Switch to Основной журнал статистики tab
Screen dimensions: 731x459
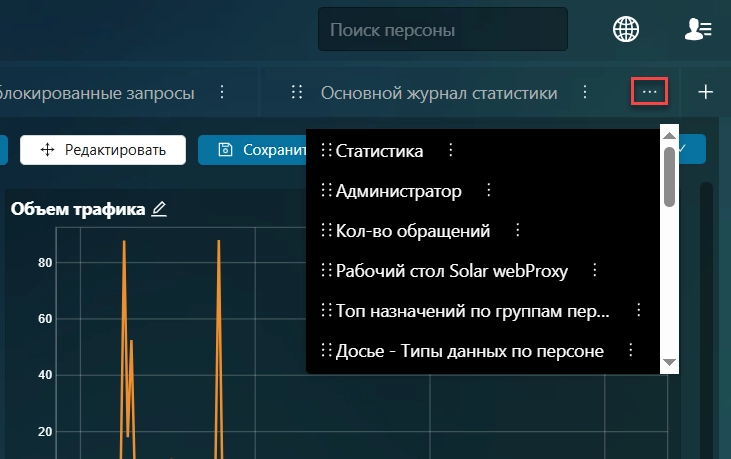(x=438, y=93)
